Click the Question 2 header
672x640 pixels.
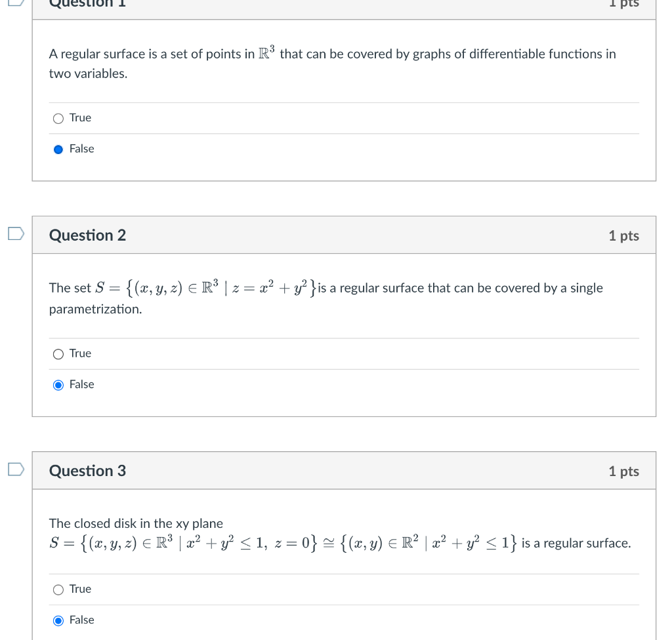[x=87, y=235]
